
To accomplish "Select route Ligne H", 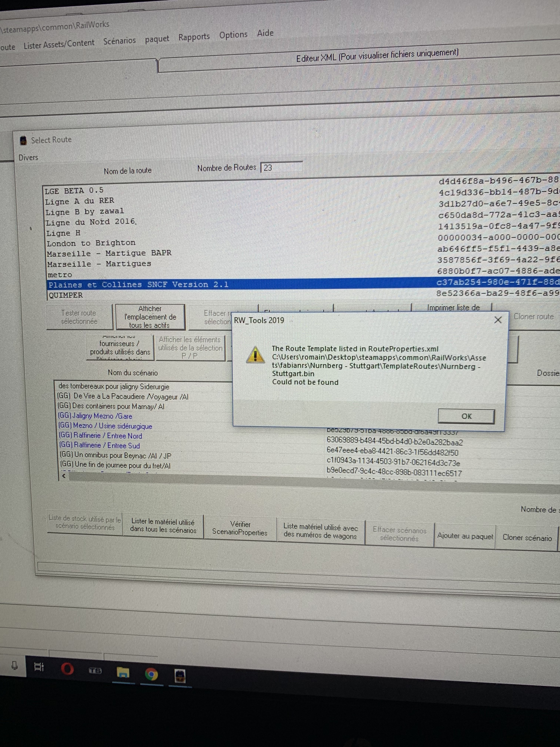I will 63,233.
